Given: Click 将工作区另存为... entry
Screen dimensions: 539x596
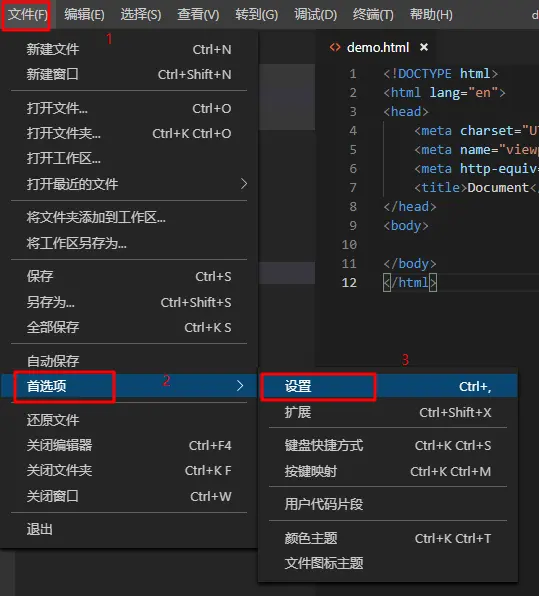Looking at the screenshot, I should click(x=129, y=244).
